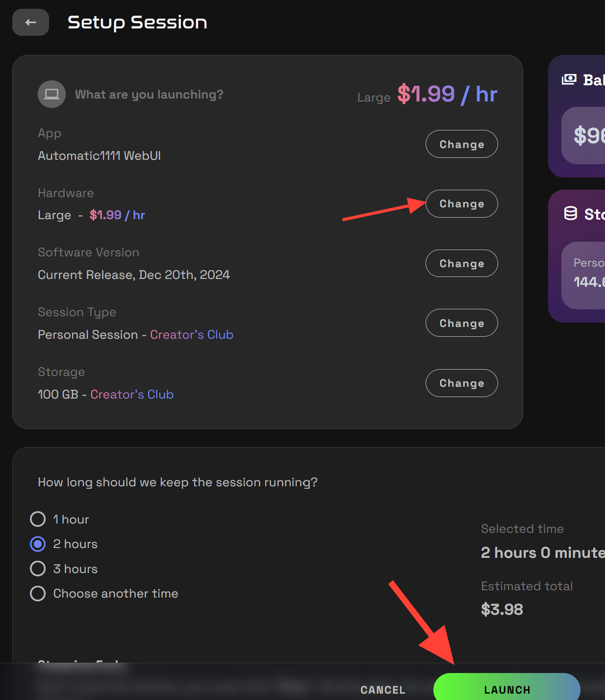The image size is (605, 700).
Task: Launch the session
Action: pos(506,689)
